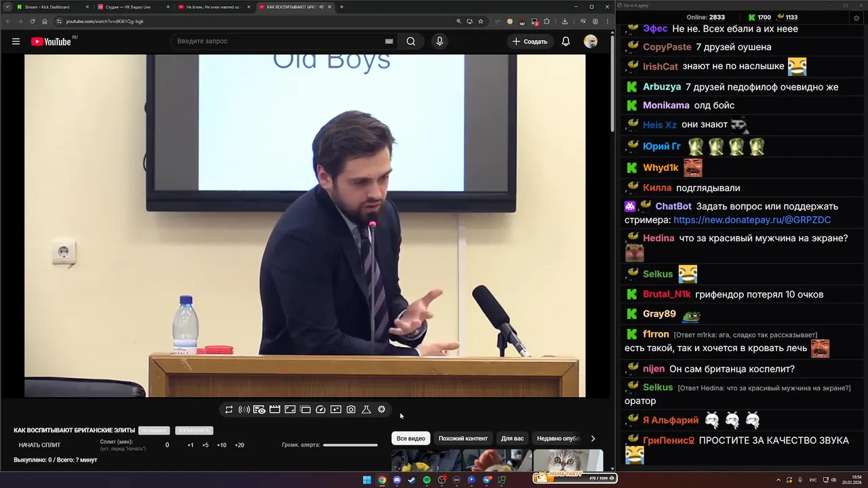
Task: Open Chrome from the taskbar
Action: click(382, 480)
